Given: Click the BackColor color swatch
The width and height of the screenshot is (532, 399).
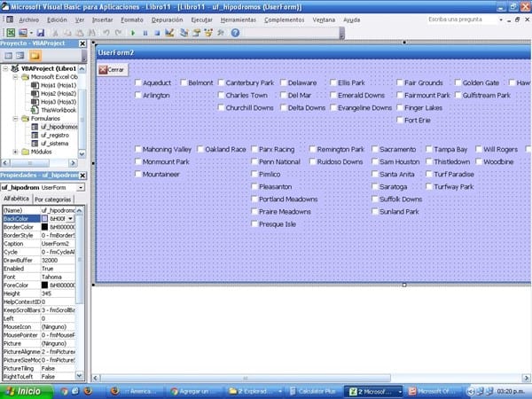Looking at the screenshot, I should (x=45, y=219).
